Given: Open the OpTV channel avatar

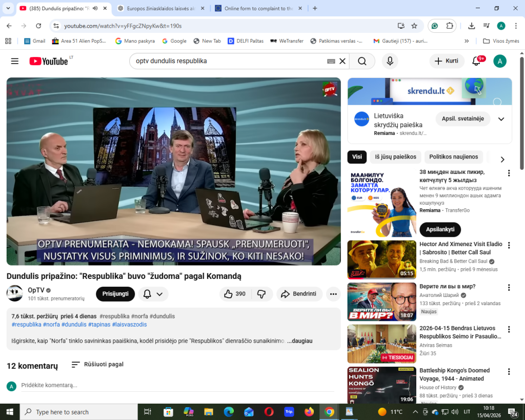Looking at the screenshot, I should (15, 293).
